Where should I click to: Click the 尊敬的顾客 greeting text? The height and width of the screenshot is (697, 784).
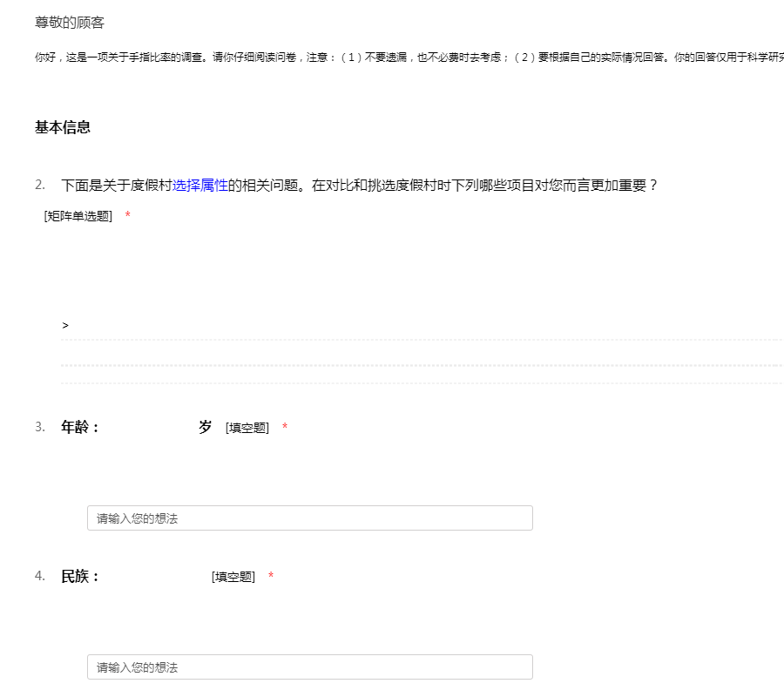(70, 23)
